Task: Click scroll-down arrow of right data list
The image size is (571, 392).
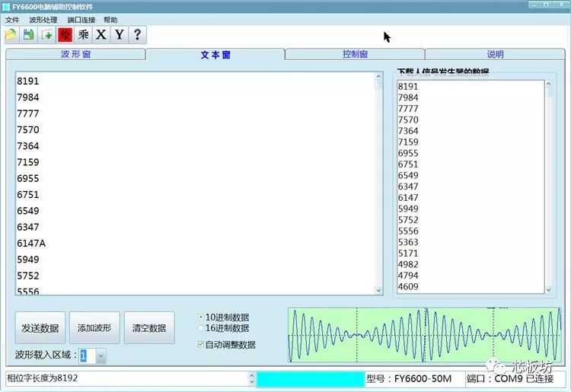Action: point(548,290)
